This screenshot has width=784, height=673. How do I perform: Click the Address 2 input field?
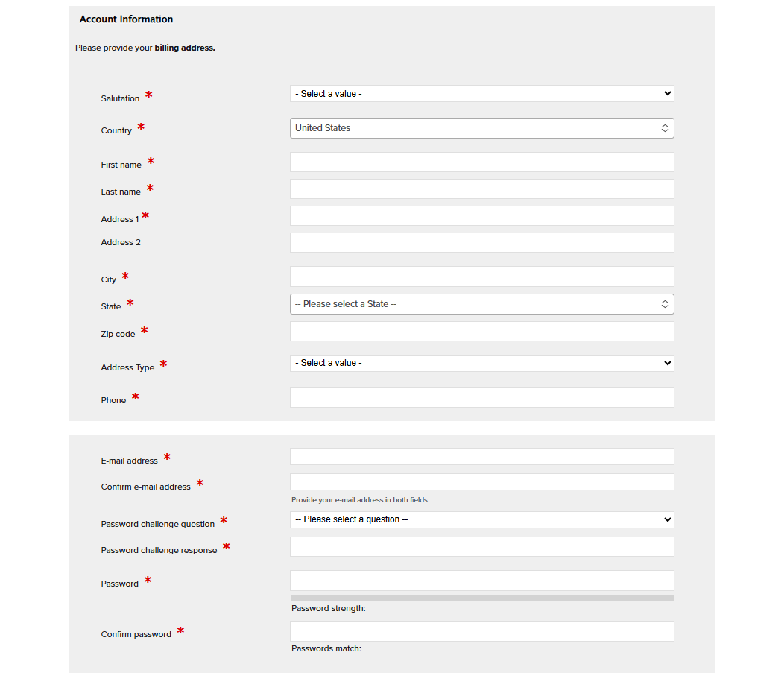pos(481,242)
